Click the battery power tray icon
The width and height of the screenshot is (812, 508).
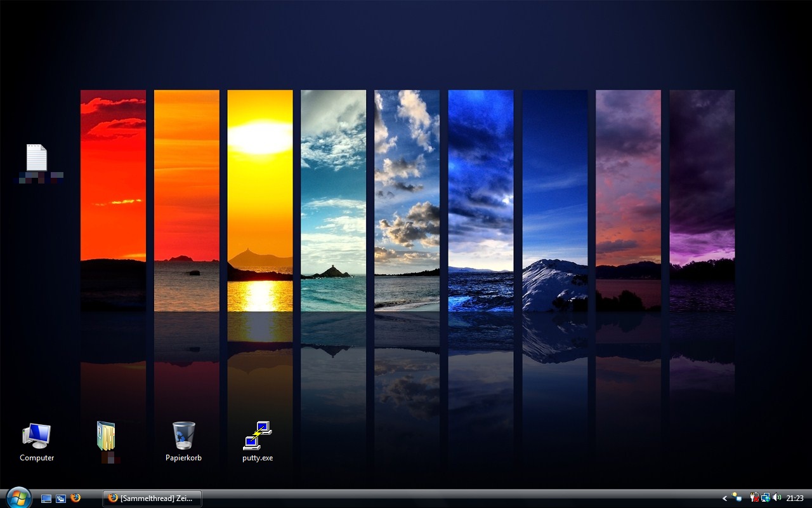pyautogui.click(x=755, y=498)
